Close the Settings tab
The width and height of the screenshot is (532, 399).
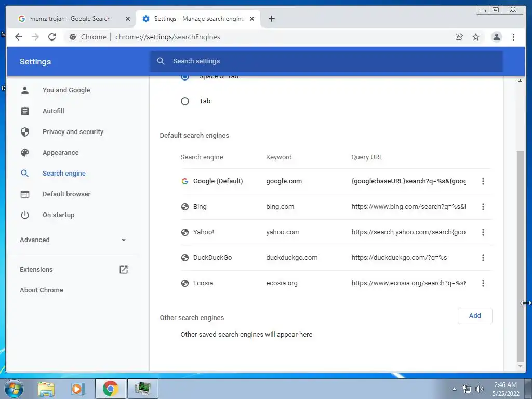pyautogui.click(x=252, y=19)
